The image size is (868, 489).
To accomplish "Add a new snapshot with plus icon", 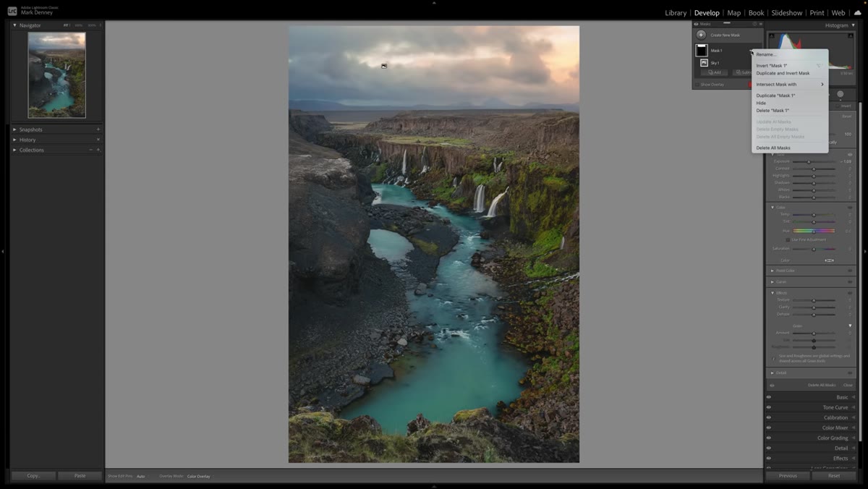I will (98, 129).
